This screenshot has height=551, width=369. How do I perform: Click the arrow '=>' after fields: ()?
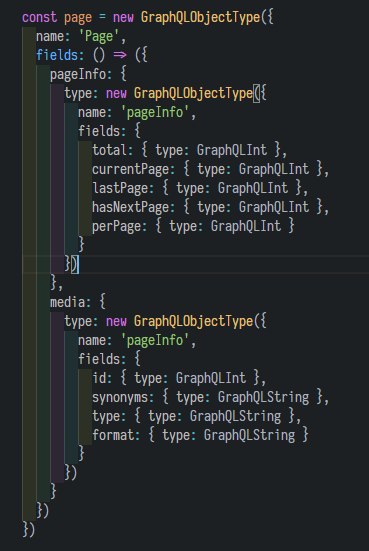point(120,55)
